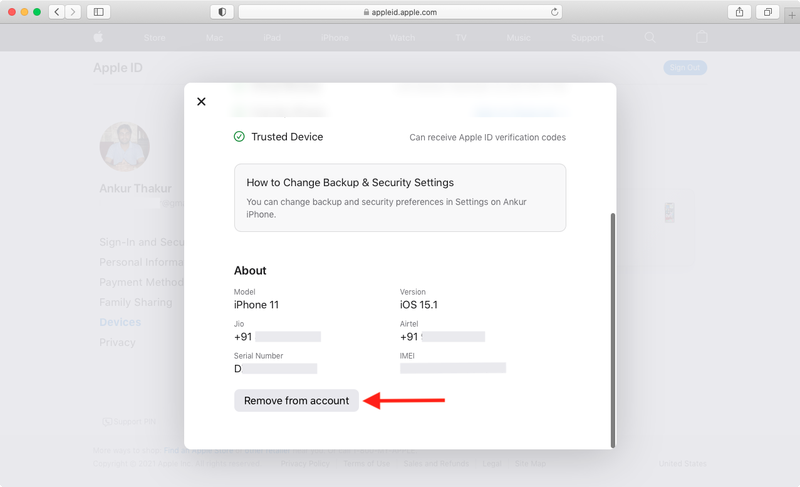
Task: Click the Trusted Device label
Action: [287, 137]
